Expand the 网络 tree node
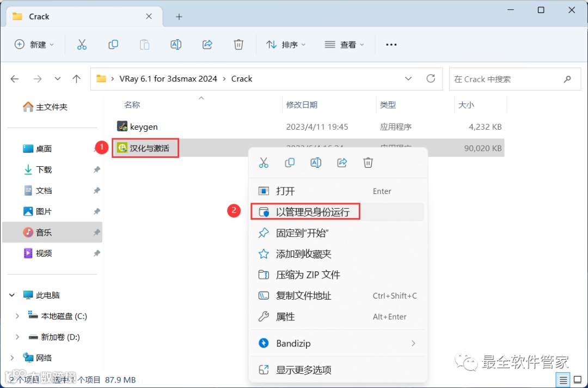Screen dimensions: 588x388 pos(12,358)
